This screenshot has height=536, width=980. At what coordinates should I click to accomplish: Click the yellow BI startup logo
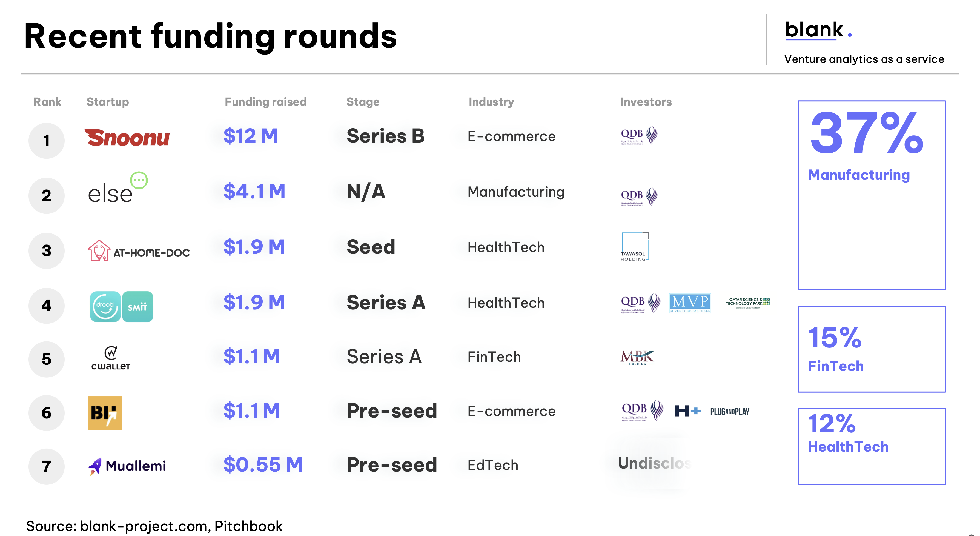[x=105, y=413]
